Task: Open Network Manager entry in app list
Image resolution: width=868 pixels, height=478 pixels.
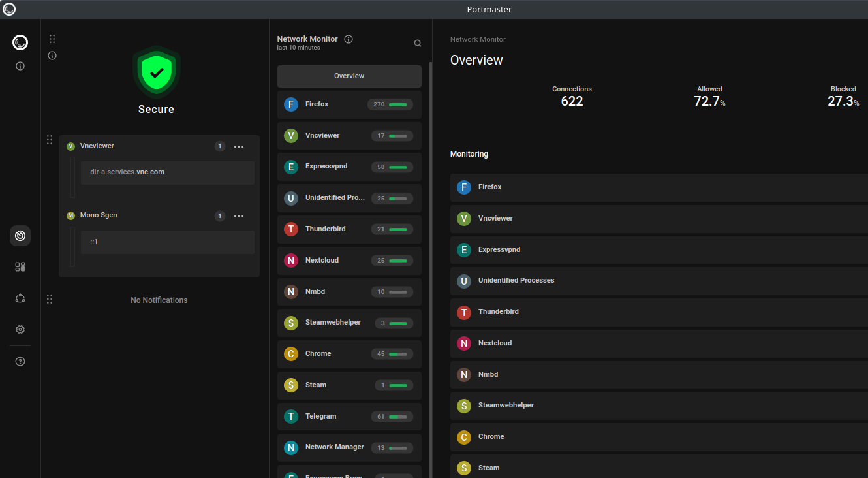Action: [x=349, y=447]
